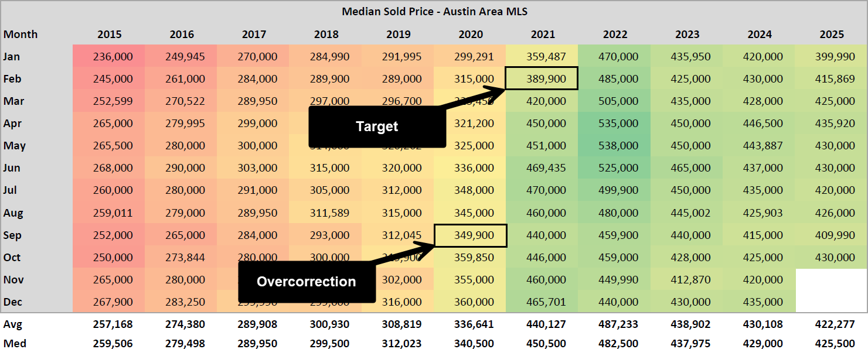The height and width of the screenshot is (349, 868).
Task: Click the Jun 2023 cell 465,000
Action: point(687,168)
